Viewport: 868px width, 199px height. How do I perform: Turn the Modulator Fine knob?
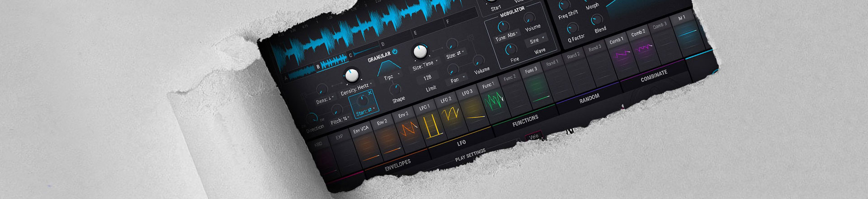[x=511, y=49]
